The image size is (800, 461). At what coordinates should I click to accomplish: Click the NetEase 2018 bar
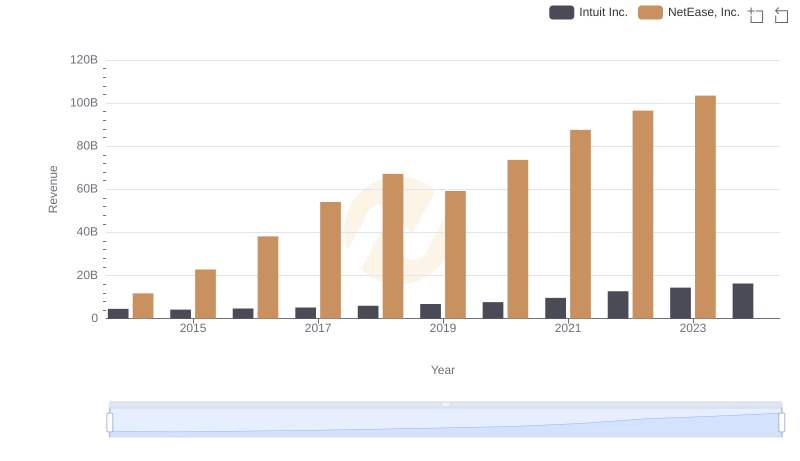[x=393, y=246]
